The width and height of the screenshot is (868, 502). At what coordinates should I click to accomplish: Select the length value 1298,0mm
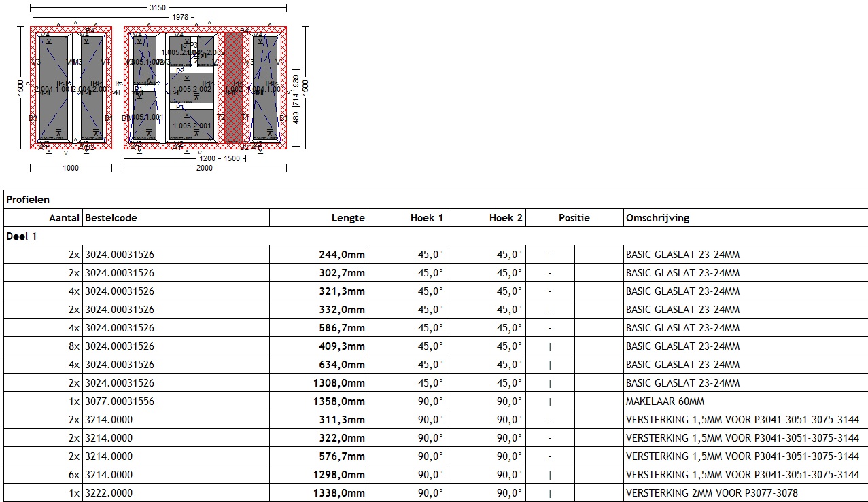(x=339, y=475)
